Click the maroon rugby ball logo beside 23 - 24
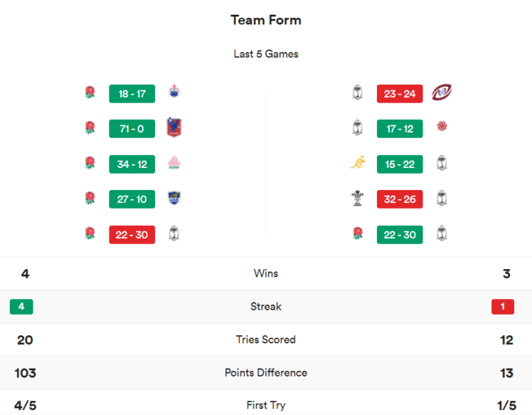This screenshot has height=415, width=532. 442,93
